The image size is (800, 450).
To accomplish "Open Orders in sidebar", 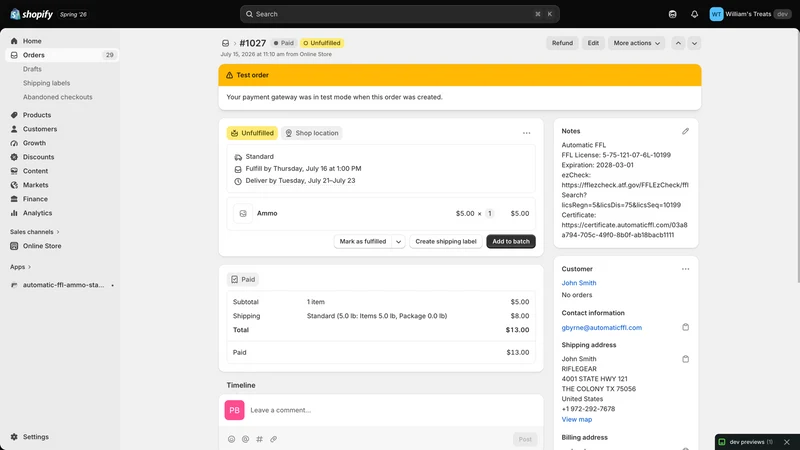I will [x=62, y=55].
